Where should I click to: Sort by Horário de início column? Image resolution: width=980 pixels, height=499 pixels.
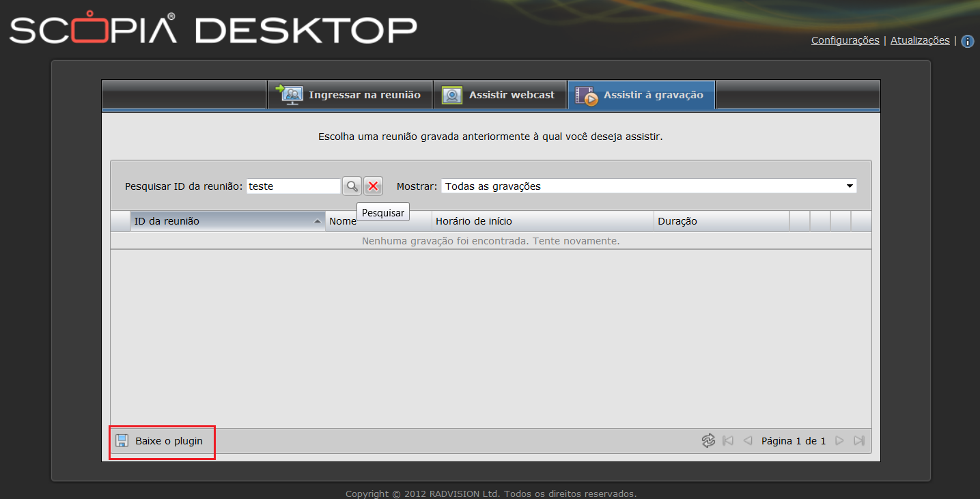543,221
